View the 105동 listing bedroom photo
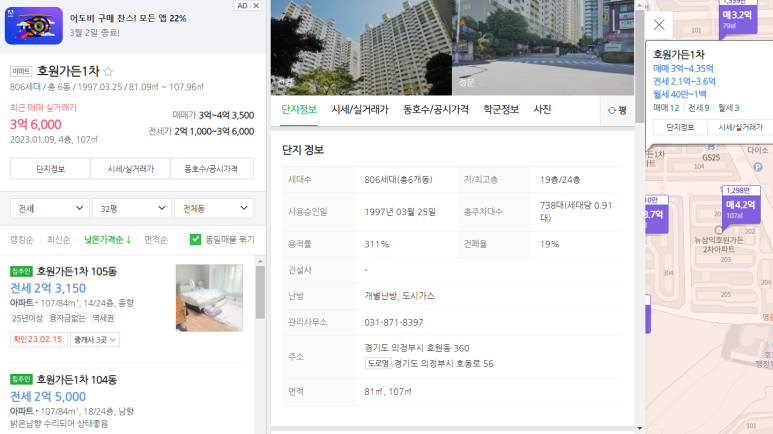Screen dimensions: 773x434 [209, 298]
